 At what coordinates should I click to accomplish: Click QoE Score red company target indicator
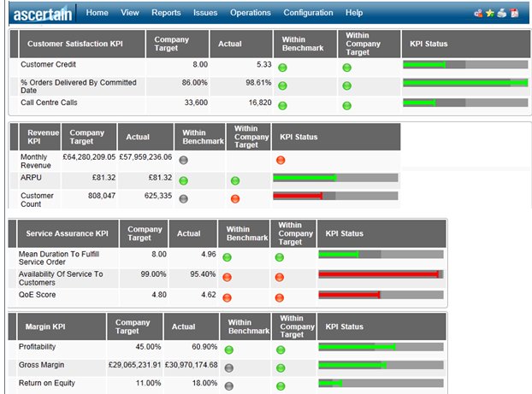pyautogui.click(x=280, y=297)
